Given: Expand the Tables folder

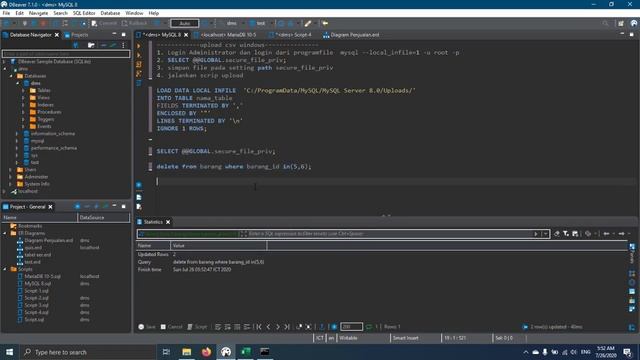Looking at the screenshot, I should point(24,91).
